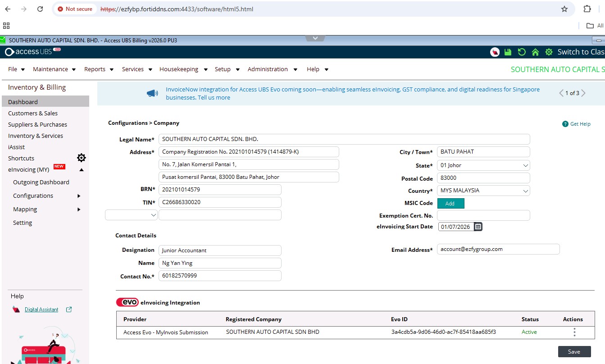The image size is (605, 364).
Task: Open Setting under eInvoicing
Action: tap(23, 223)
